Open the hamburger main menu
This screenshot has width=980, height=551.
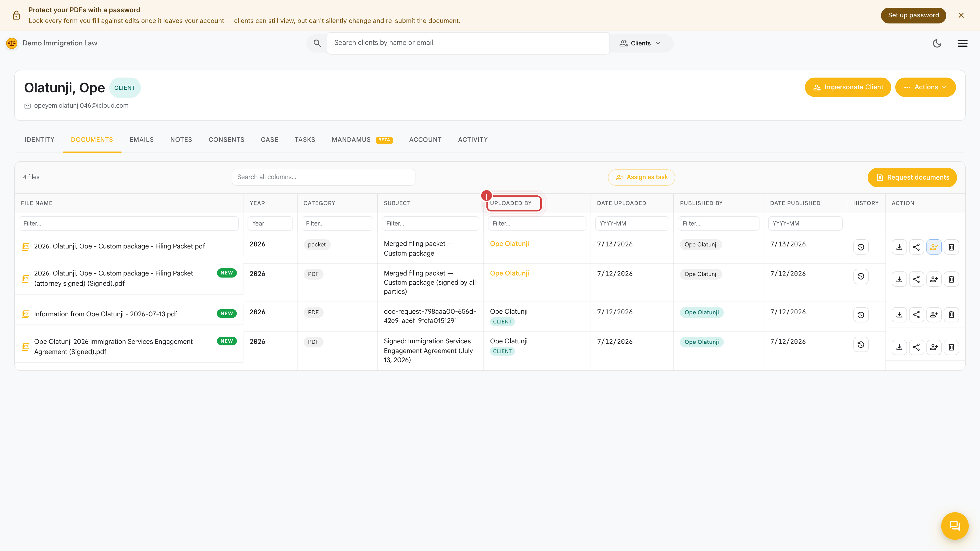pyautogui.click(x=962, y=43)
